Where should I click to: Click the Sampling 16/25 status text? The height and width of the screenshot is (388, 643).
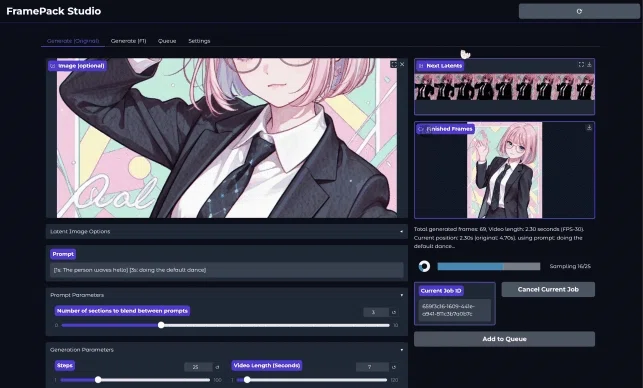tap(570, 266)
